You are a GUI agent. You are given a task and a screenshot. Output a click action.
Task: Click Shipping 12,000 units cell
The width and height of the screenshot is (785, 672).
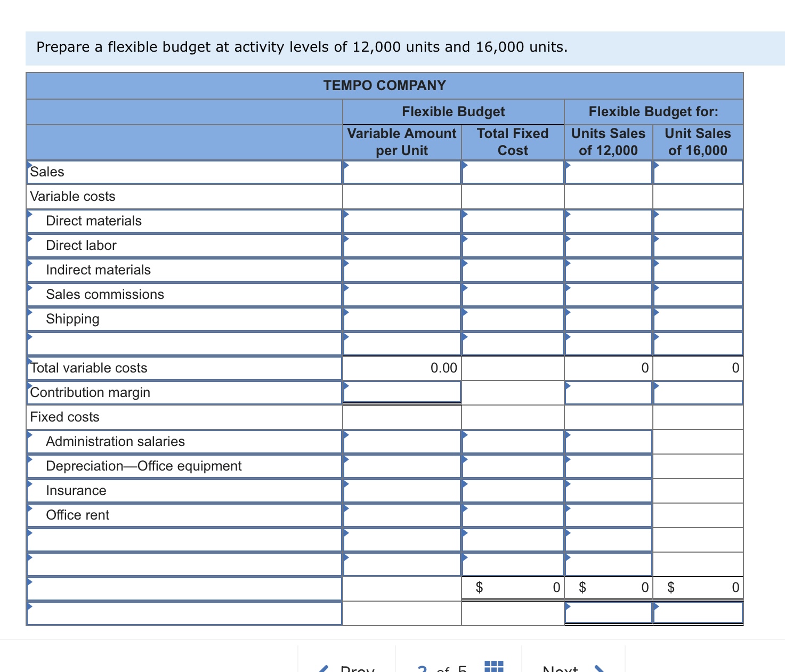pos(609,319)
